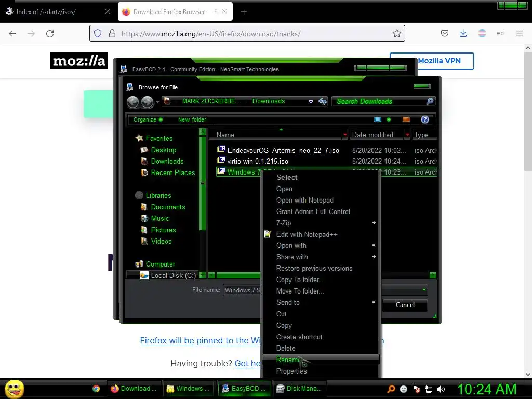Viewport: 532px width, 399px height.
Task: Open dialog help question-mark icon
Action: click(x=425, y=119)
